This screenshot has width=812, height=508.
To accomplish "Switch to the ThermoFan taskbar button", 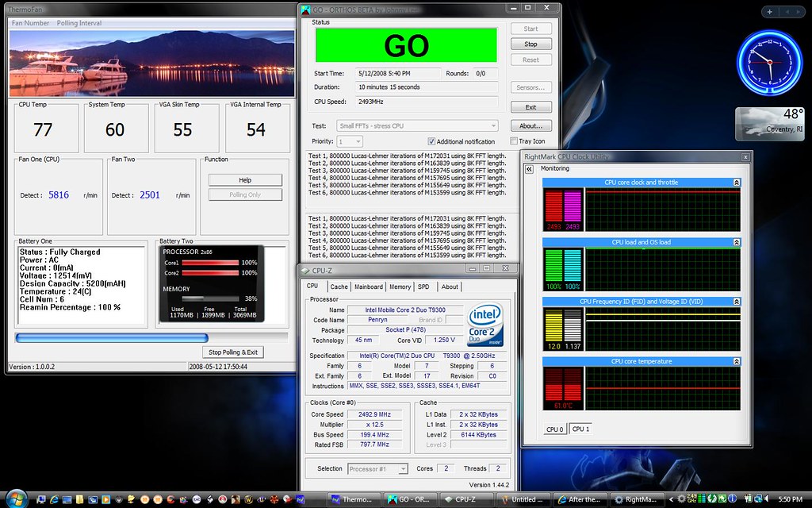I will coord(353,500).
